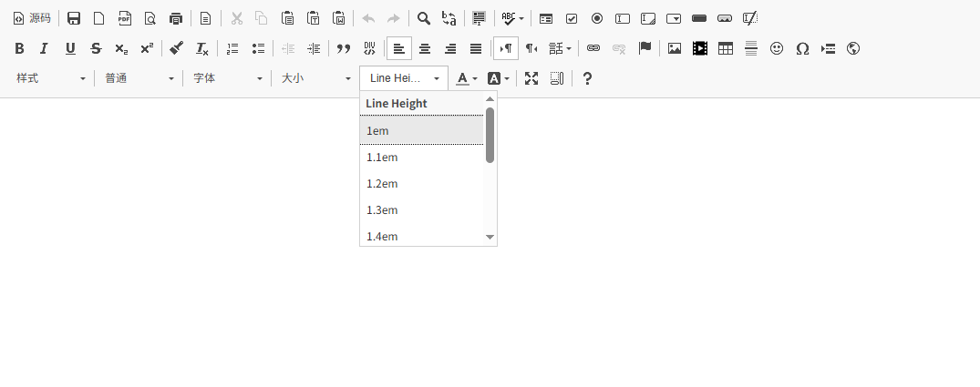Insert a table using Table icon
The width and height of the screenshot is (980, 387).
coord(726,48)
